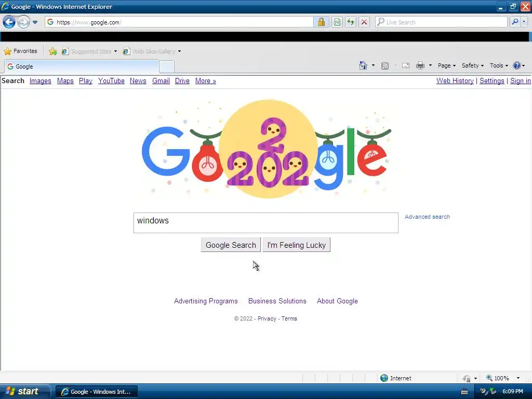Open the Safety menu

click(x=473, y=65)
